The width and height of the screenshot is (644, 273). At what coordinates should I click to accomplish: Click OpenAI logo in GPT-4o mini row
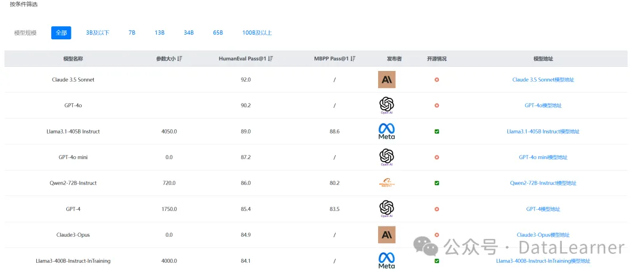point(386,157)
